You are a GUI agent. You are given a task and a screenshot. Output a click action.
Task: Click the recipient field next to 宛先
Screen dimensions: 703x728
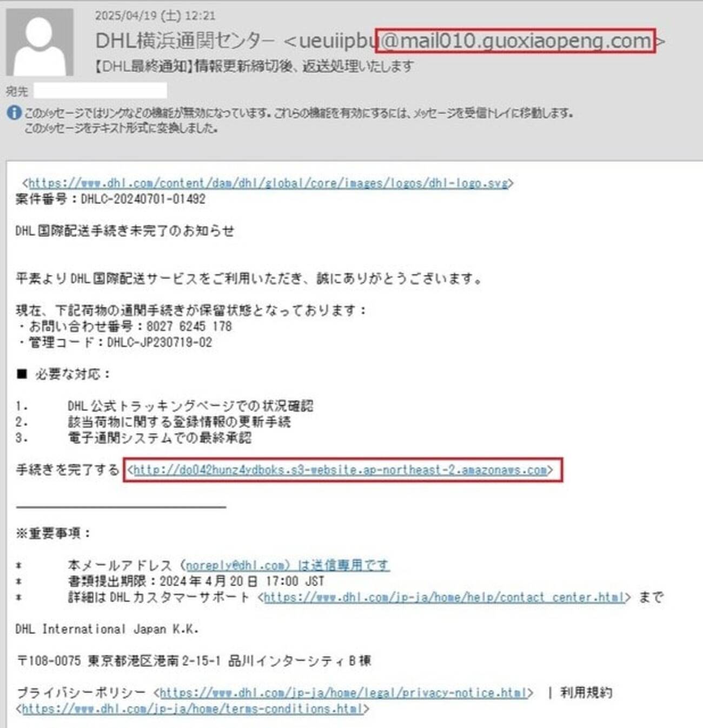pos(100,90)
